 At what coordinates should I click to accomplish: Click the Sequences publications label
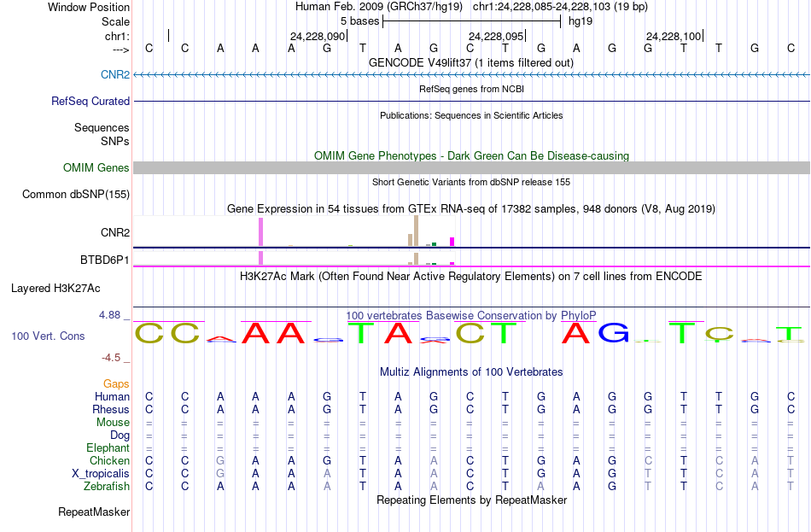tap(102, 127)
